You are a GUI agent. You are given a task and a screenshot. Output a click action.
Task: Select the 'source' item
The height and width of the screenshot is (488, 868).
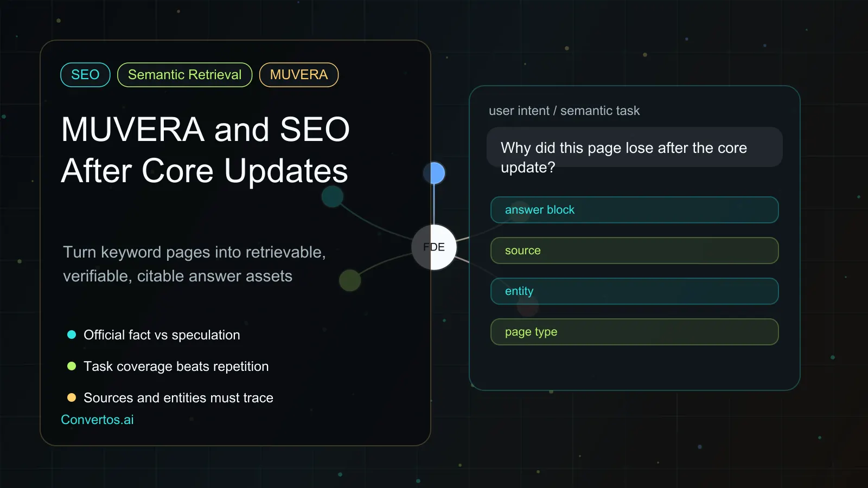635,251
